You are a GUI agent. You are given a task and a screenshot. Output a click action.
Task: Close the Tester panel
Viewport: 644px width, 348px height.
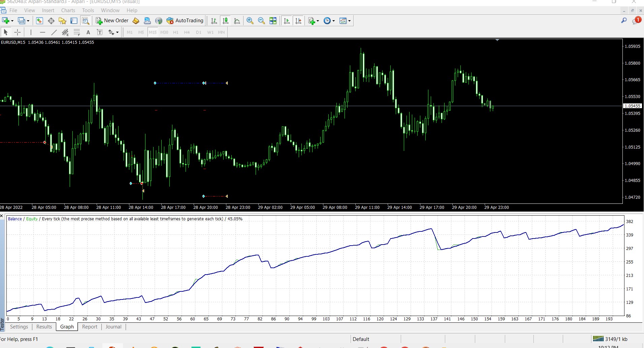click(2, 216)
